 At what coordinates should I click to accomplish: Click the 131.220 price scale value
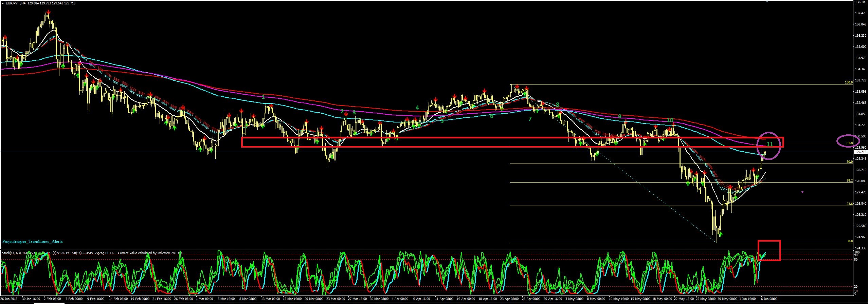click(x=861, y=125)
